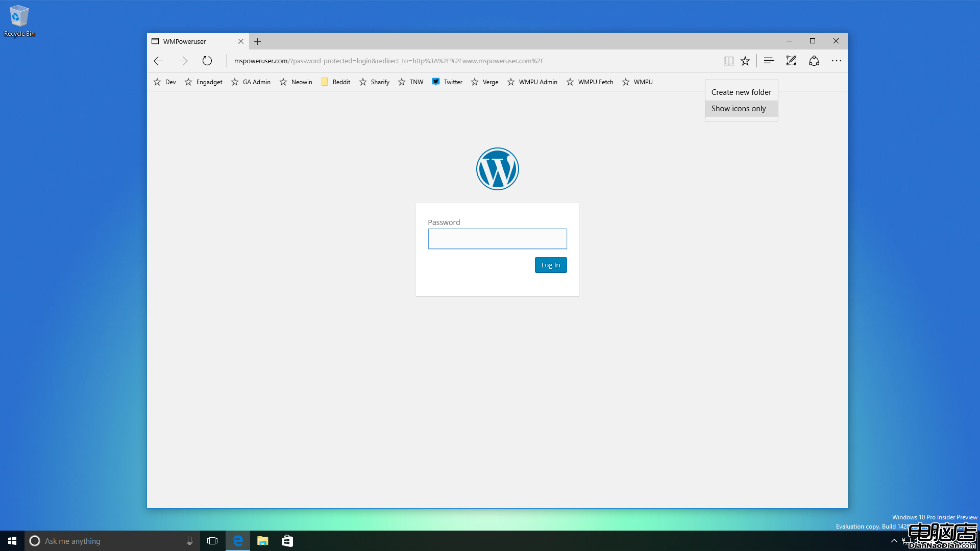Click the Share icon in Edge toolbar
980x551 pixels.
tap(814, 61)
